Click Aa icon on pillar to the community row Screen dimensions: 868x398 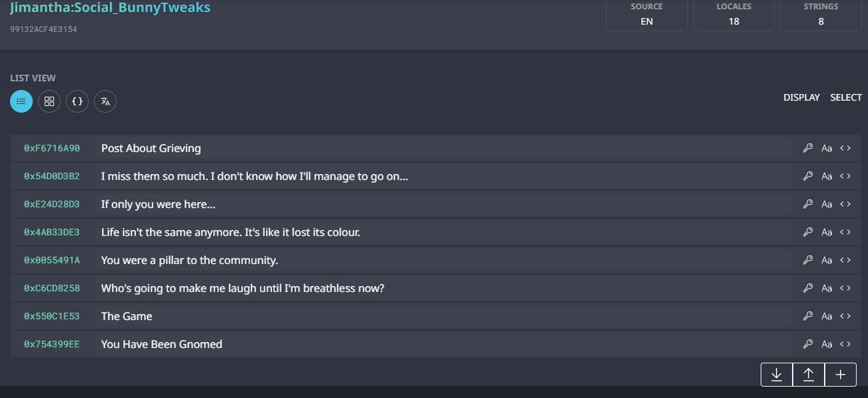tap(827, 260)
